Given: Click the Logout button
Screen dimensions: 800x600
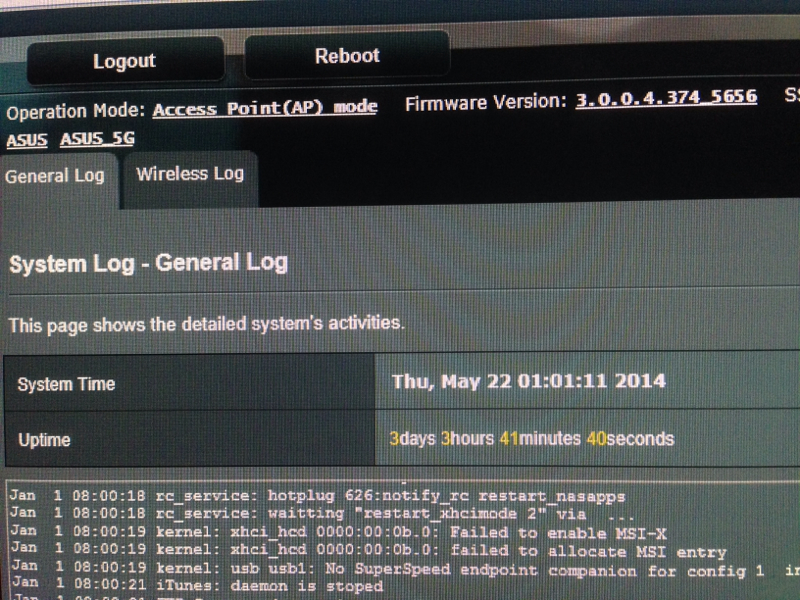Looking at the screenshot, I should (125, 61).
